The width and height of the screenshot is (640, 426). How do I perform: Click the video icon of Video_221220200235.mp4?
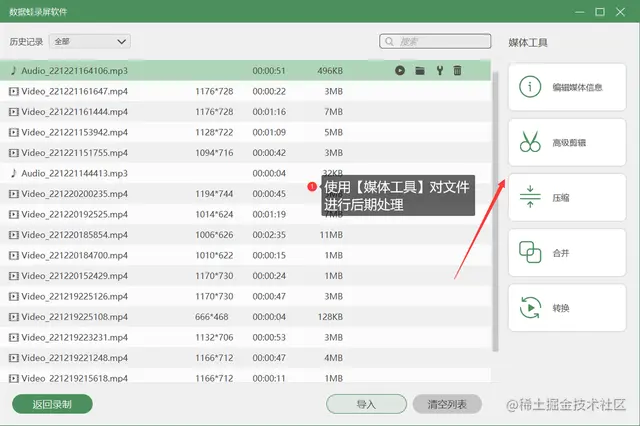pos(14,194)
